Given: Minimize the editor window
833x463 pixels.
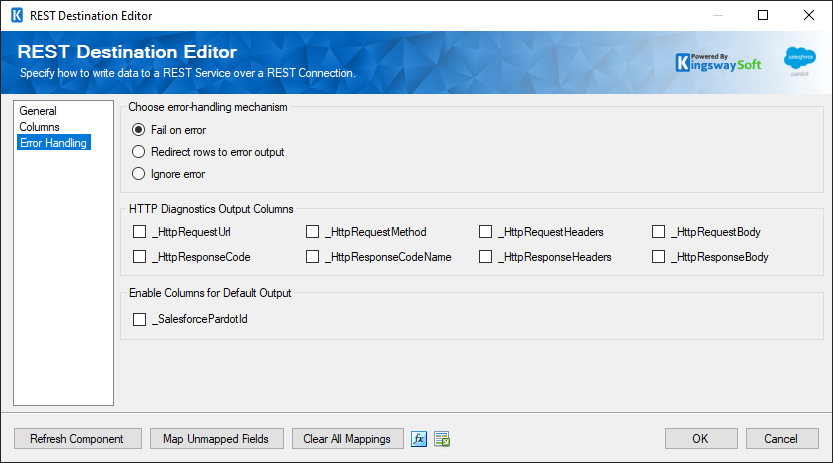Looking at the screenshot, I should 718,15.
